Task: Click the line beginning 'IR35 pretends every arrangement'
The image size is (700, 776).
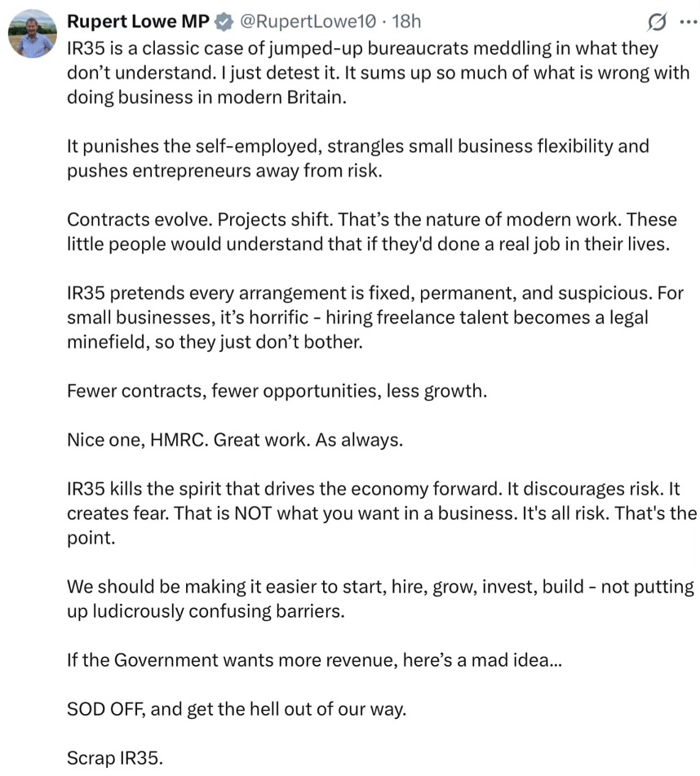Action: (375, 293)
